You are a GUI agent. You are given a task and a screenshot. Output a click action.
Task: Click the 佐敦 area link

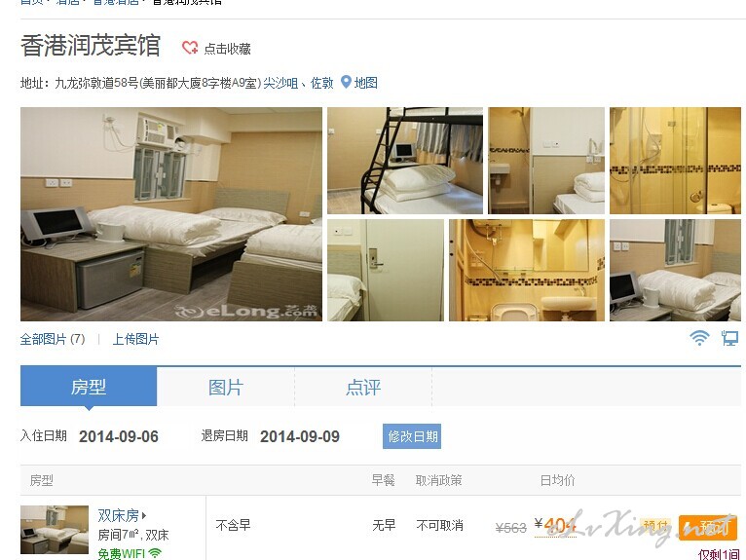pyautogui.click(x=322, y=83)
